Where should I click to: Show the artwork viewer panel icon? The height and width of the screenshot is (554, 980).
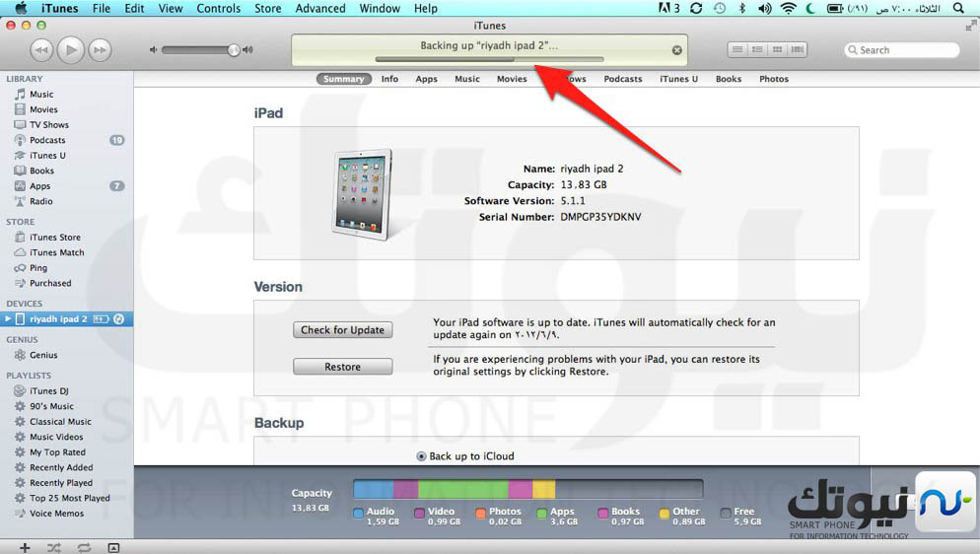113,547
